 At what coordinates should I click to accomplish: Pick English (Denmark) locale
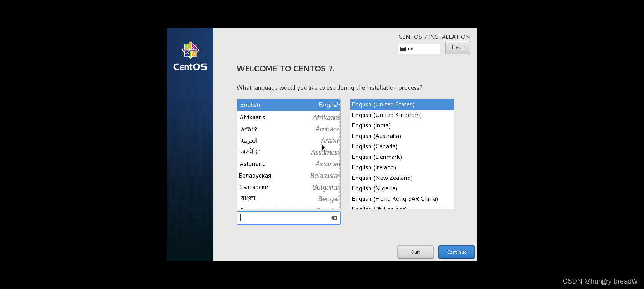click(x=402, y=157)
